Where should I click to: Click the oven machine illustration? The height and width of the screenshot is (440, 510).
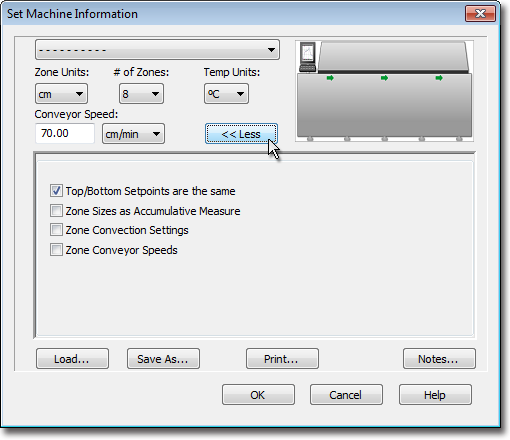coord(384,91)
